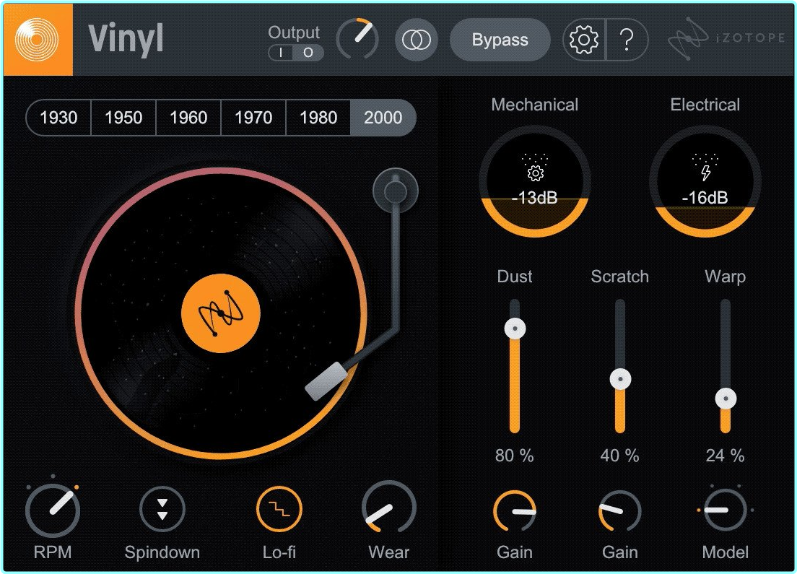The height and width of the screenshot is (574, 797).
Task: Select the 1930 era tab
Action: tap(58, 118)
